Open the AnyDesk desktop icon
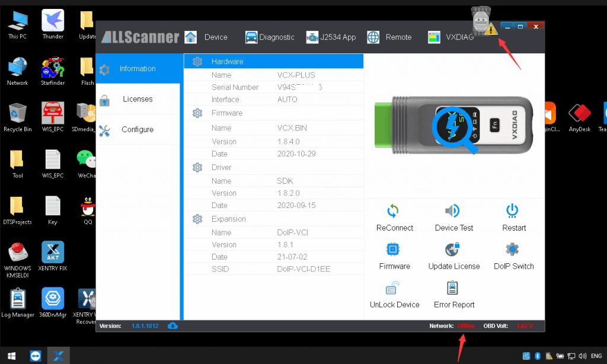Viewport: 607px width, 364px height. click(x=580, y=118)
